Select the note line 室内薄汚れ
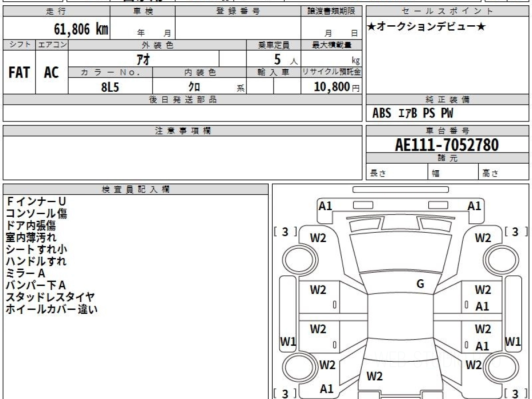Image resolution: width=532 pixels, height=399 pixels. pos(31,238)
